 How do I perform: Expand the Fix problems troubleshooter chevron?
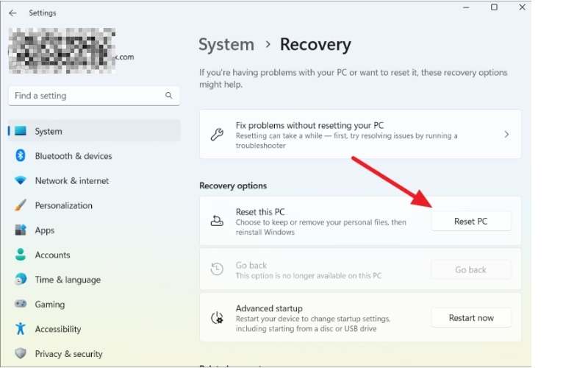coord(506,135)
